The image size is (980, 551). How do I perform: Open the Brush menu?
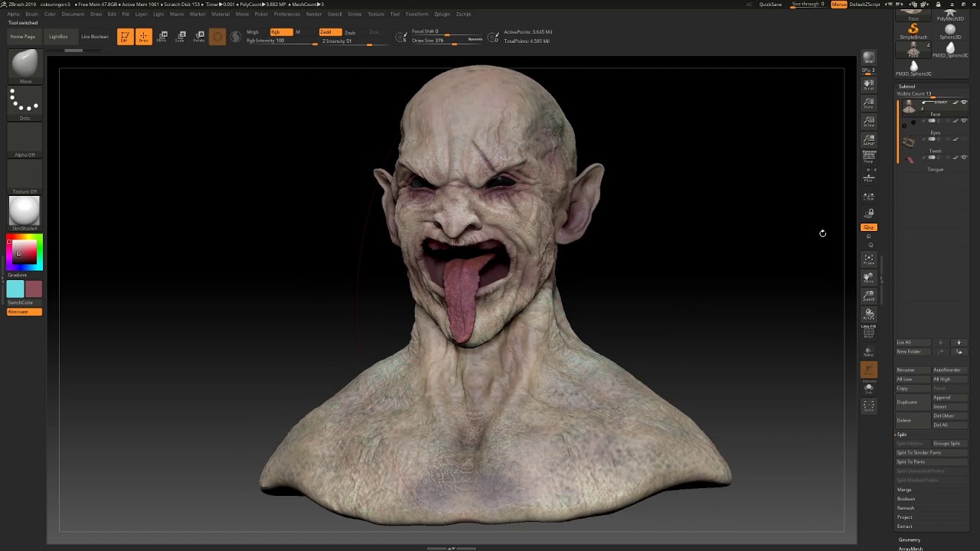pyautogui.click(x=31, y=14)
